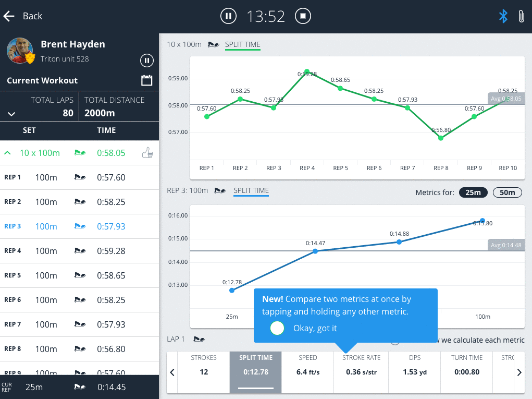Click the swimmer stroke icon in REP 8 row
Image resolution: width=532 pixels, height=399 pixels.
[x=80, y=349]
